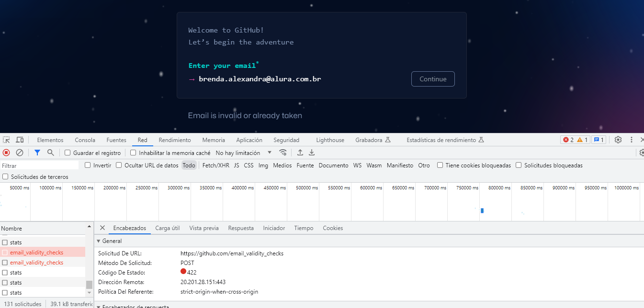
Task: Check Inhabilitar la memoria caché
Action: 133,153
